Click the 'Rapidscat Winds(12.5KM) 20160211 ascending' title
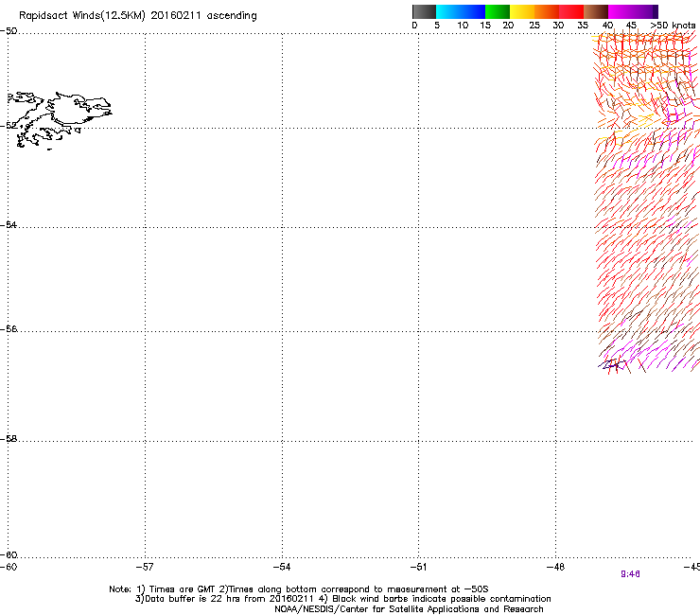This screenshot has height=615, width=700. point(138,16)
